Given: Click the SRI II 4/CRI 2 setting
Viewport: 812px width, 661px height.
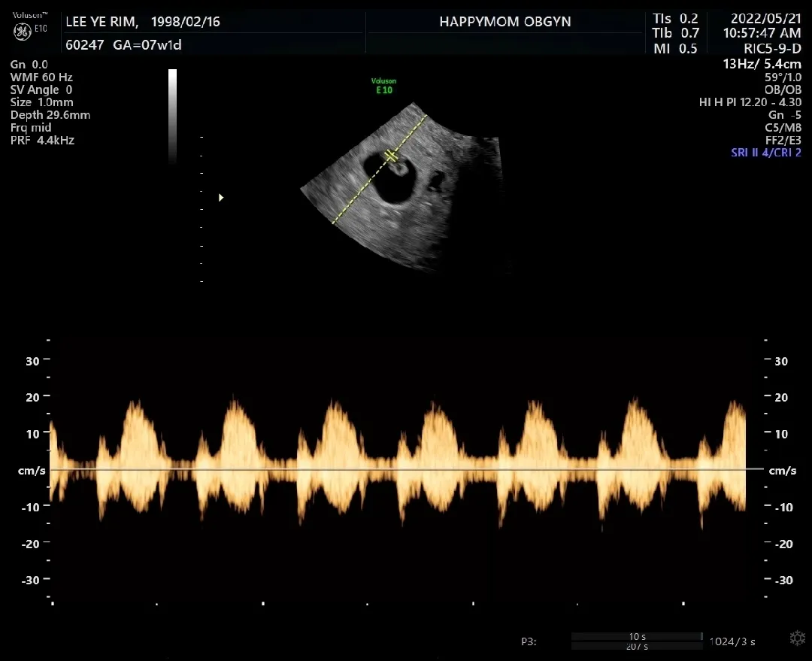Looking at the screenshot, I should 766,153.
